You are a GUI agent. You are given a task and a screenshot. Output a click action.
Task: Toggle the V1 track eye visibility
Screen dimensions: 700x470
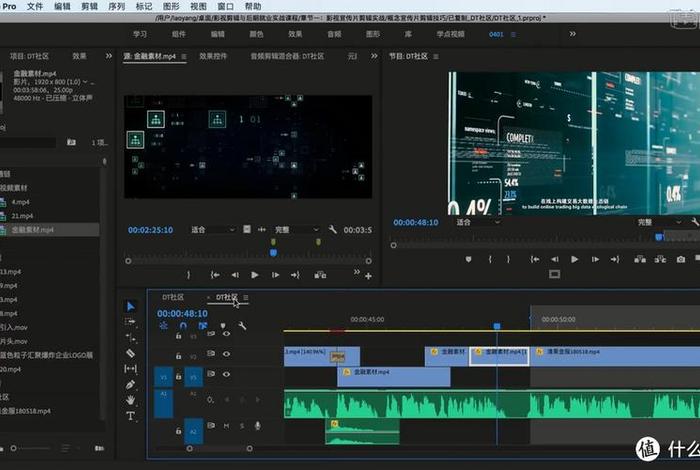coord(226,376)
